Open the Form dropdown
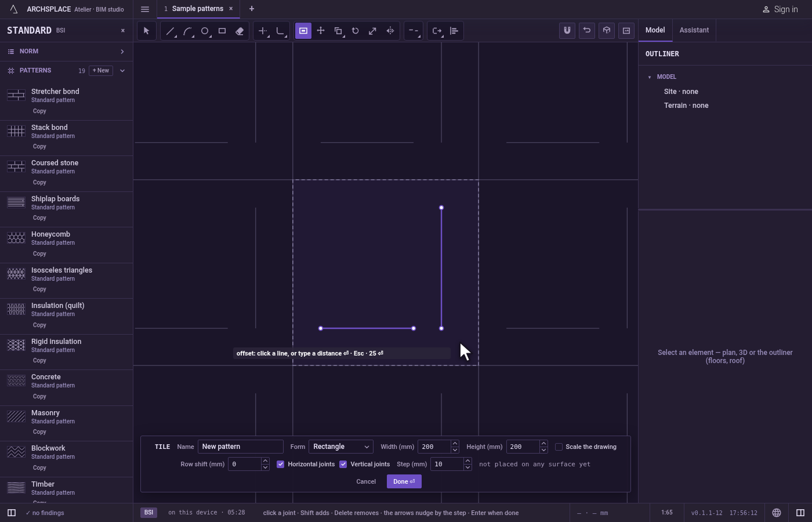Image resolution: width=812 pixels, height=522 pixels. point(341,447)
